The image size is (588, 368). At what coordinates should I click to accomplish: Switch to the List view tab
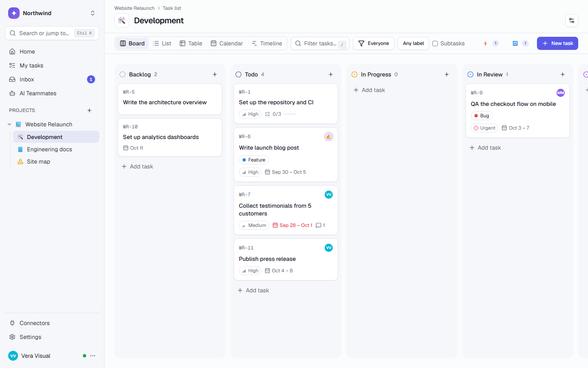click(x=162, y=43)
